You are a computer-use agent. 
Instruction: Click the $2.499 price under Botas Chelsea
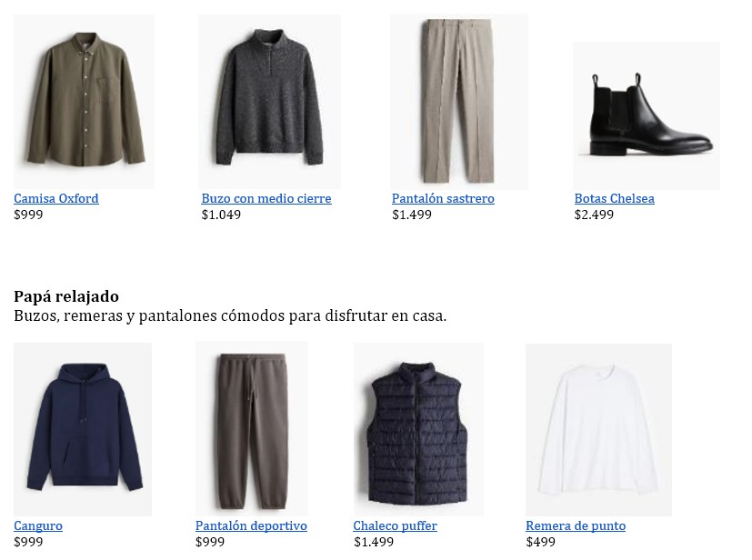click(594, 215)
